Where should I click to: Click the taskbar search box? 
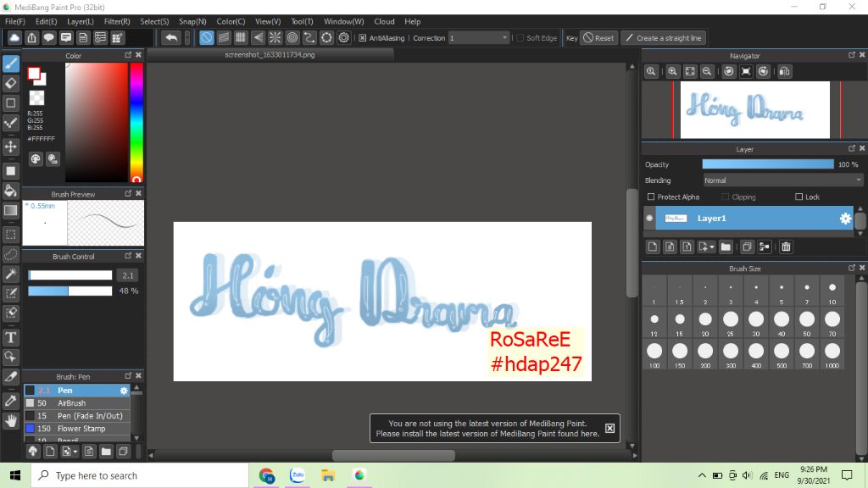click(x=140, y=475)
